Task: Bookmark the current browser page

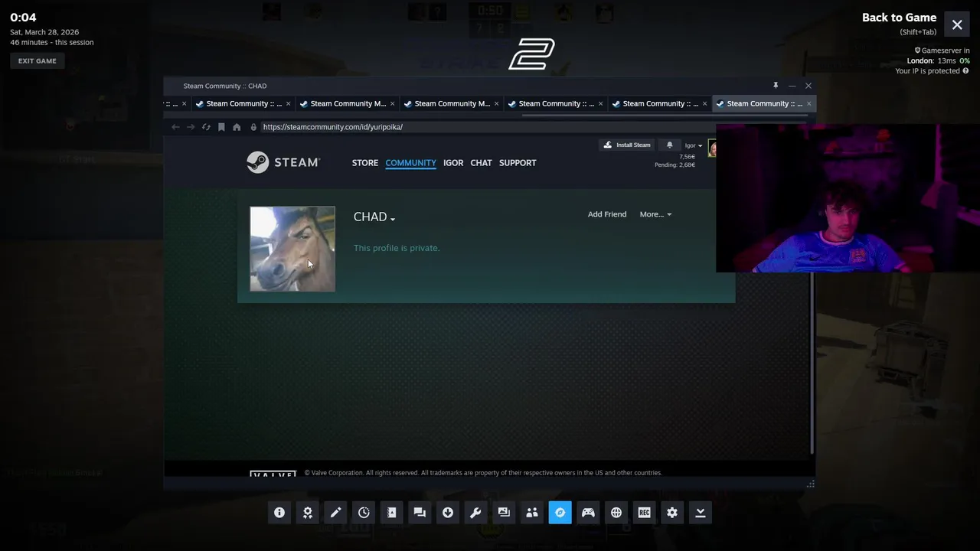Action: (x=221, y=127)
